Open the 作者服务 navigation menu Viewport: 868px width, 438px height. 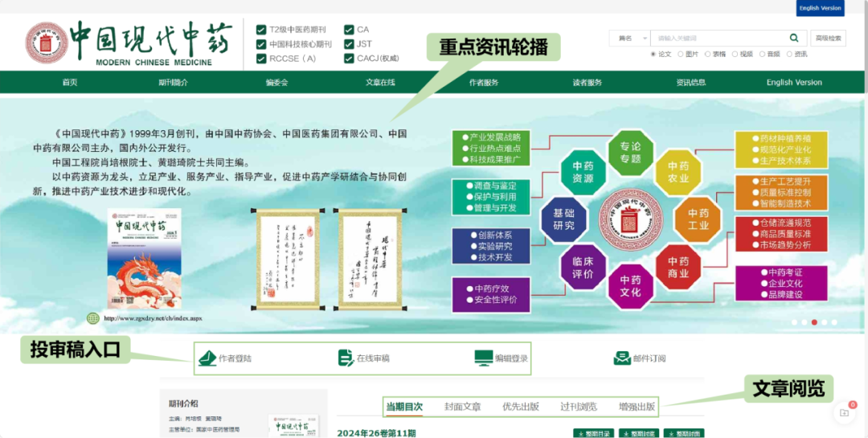click(x=484, y=83)
